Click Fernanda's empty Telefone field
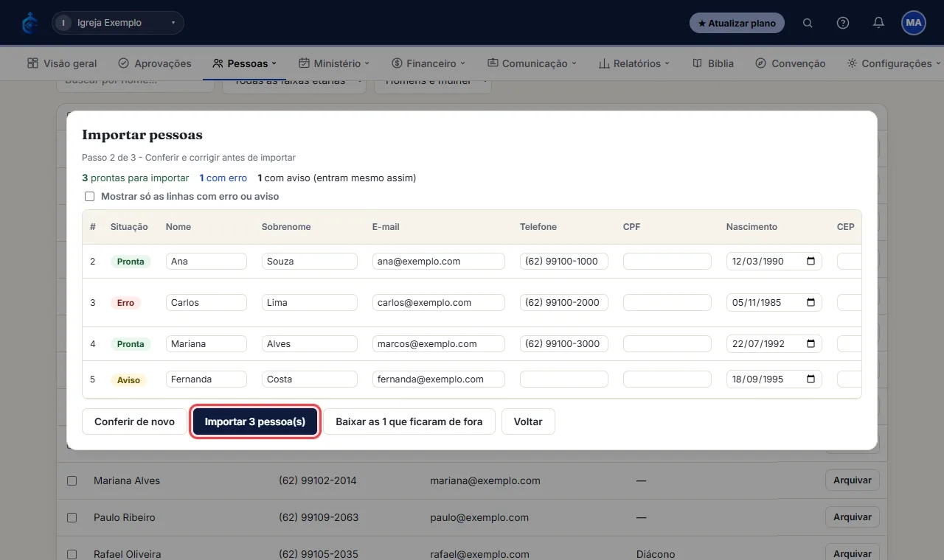Viewport: 944px width, 560px height. pyautogui.click(x=564, y=379)
